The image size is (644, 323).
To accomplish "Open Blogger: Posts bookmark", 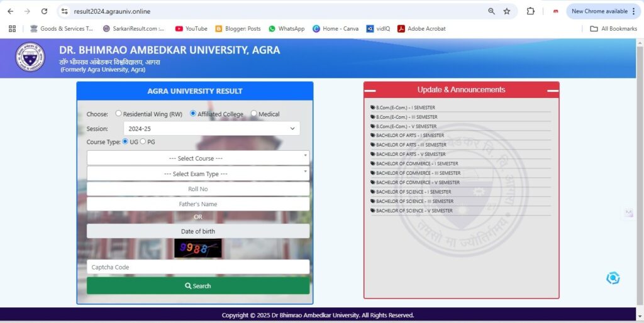I will coord(238,29).
